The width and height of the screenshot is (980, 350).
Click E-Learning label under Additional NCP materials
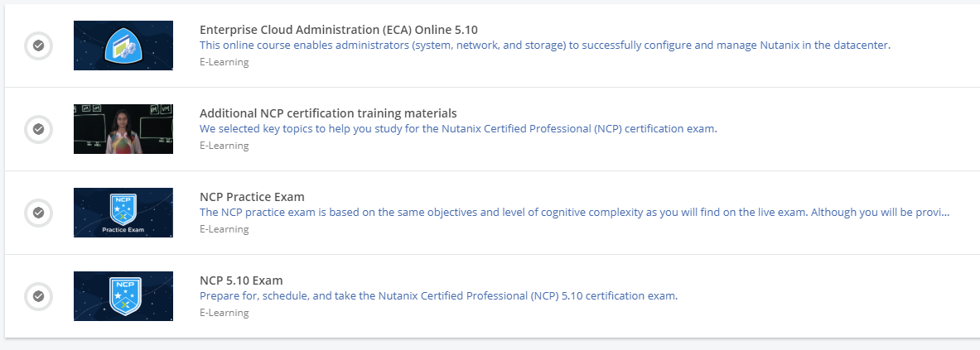pos(224,146)
